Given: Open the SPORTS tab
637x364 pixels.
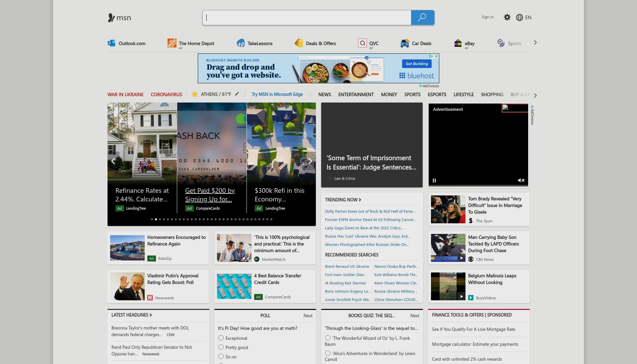Looking at the screenshot, I should 412,95.
